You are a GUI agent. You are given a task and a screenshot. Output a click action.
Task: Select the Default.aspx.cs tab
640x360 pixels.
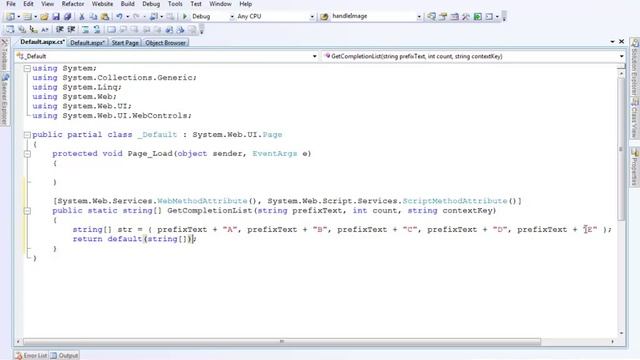[x=42, y=42]
